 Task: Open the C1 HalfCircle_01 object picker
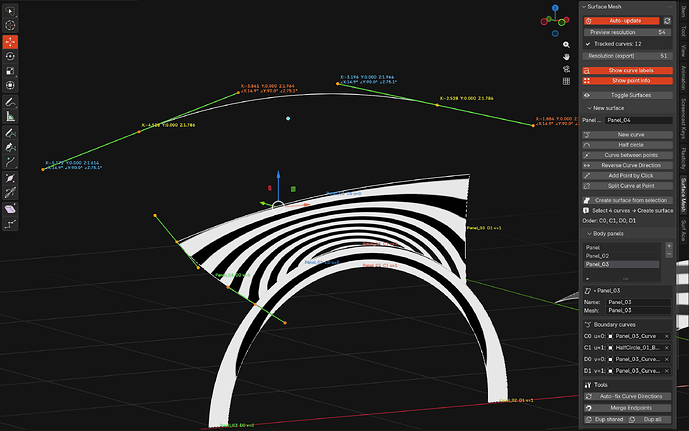point(638,348)
